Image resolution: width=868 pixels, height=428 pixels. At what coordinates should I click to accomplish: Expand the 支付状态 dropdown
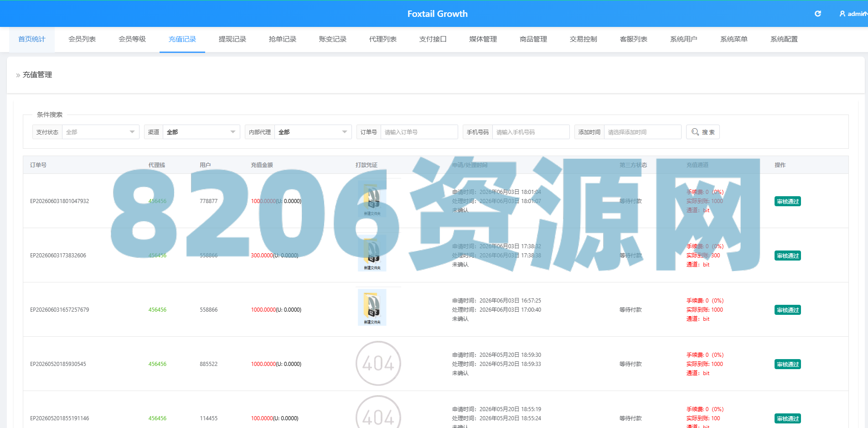coord(100,132)
